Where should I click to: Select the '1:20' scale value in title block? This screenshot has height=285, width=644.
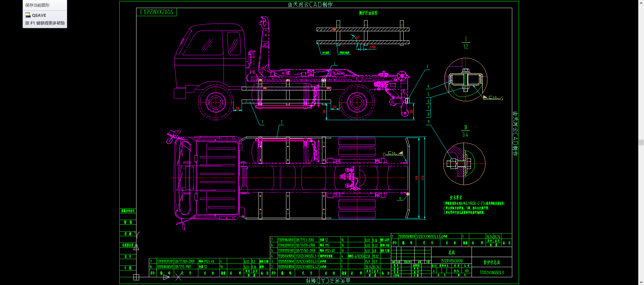pyautogui.click(x=467, y=271)
